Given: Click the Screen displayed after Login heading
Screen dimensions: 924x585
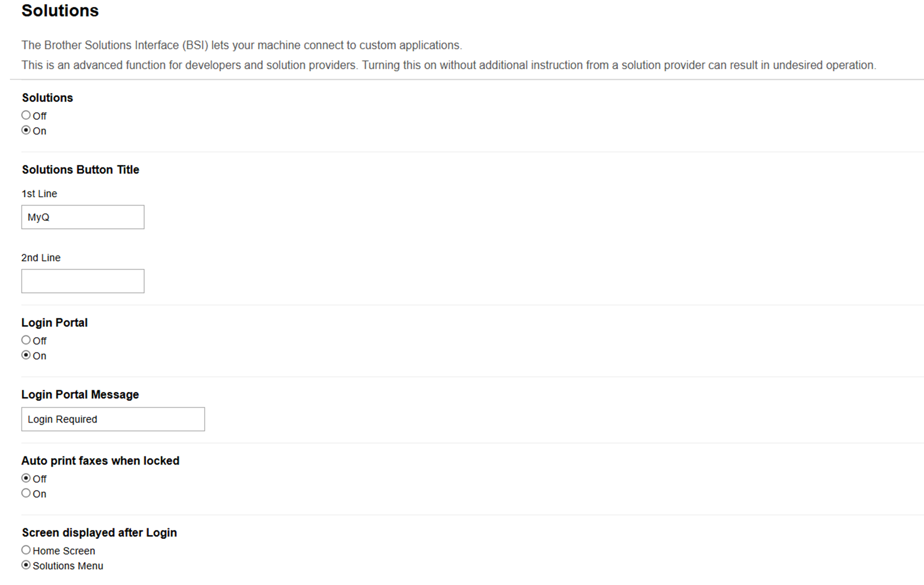Looking at the screenshot, I should pyautogui.click(x=99, y=533).
